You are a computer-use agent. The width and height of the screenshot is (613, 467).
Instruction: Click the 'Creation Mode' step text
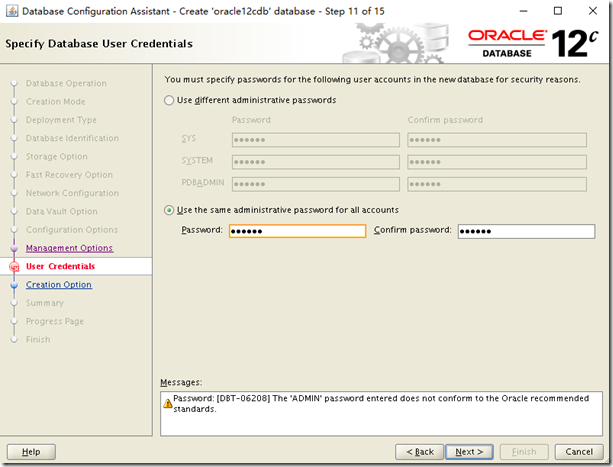click(56, 102)
